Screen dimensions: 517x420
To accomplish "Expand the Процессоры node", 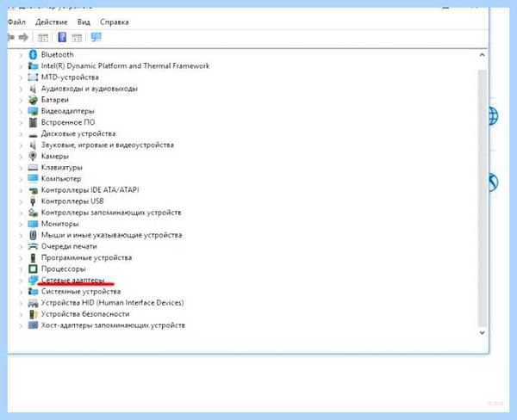I will click(21, 269).
